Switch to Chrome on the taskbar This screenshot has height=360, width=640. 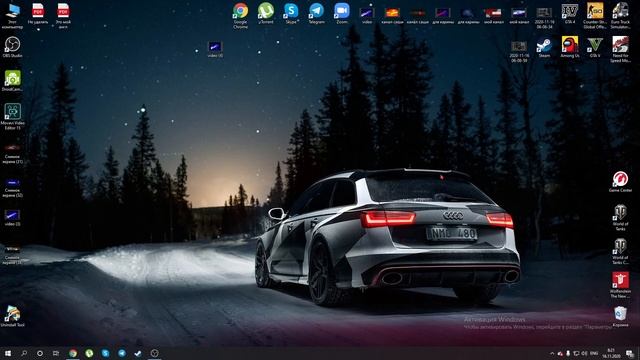click(73, 353)
